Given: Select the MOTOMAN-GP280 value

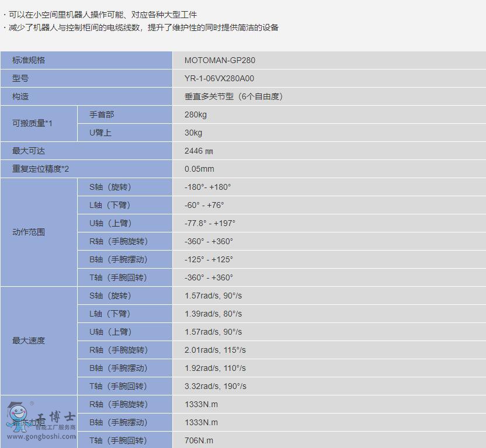Looking at the screenshot, I should [x=220, y=60].
